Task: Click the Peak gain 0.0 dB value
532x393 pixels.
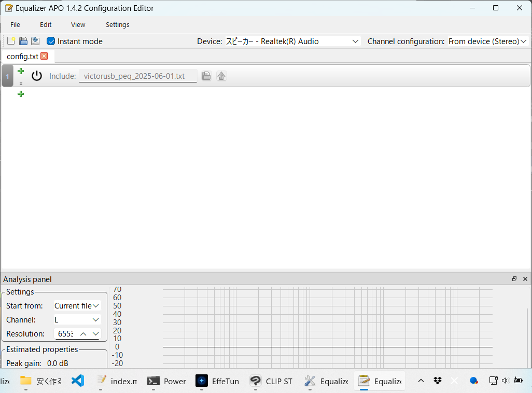Action: [x=58, y=363]
